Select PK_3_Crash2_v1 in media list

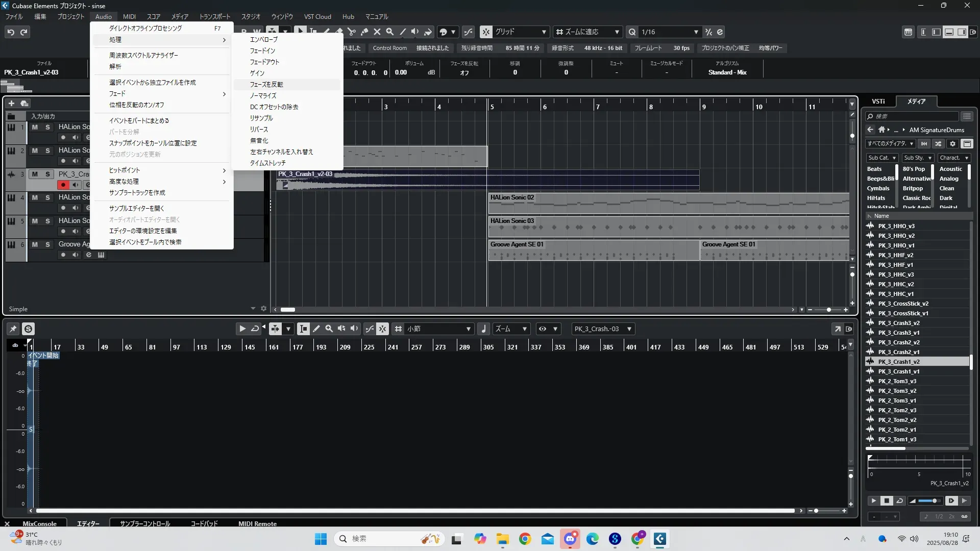[x=898, y=352]
